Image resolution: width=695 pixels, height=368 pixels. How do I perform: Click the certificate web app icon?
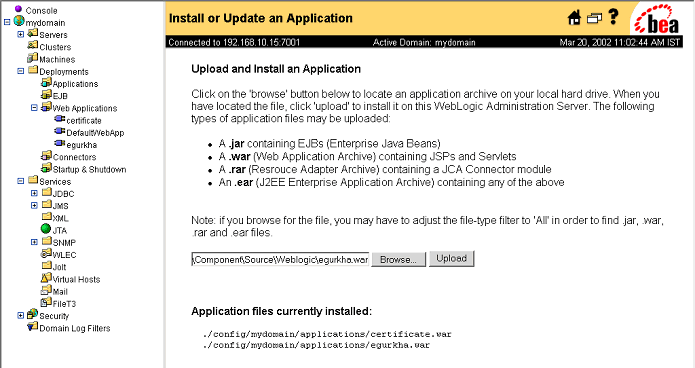[x=59, y=119]
